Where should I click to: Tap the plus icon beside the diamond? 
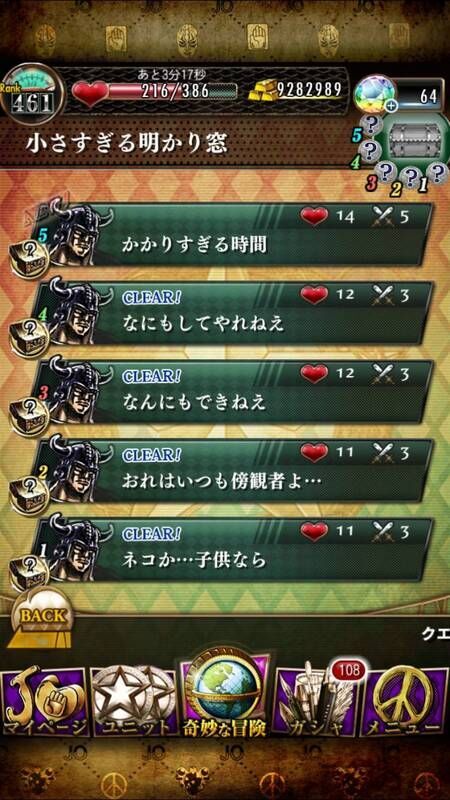coord(392,107)
